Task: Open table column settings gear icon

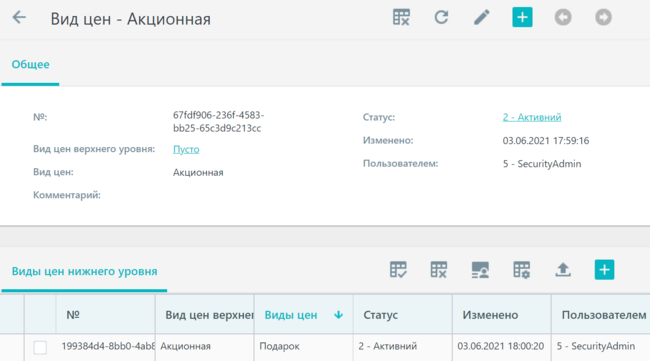Action: [521, 270]
